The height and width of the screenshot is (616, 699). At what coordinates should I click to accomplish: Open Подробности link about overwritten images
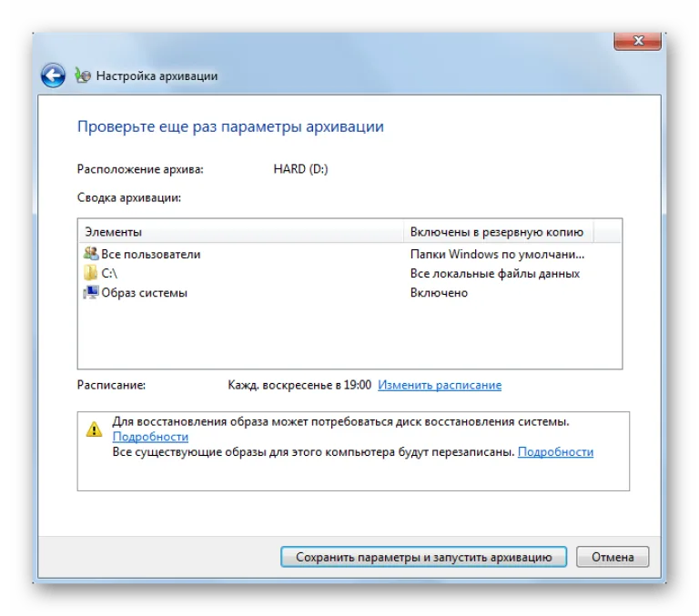tap(555, 452)
